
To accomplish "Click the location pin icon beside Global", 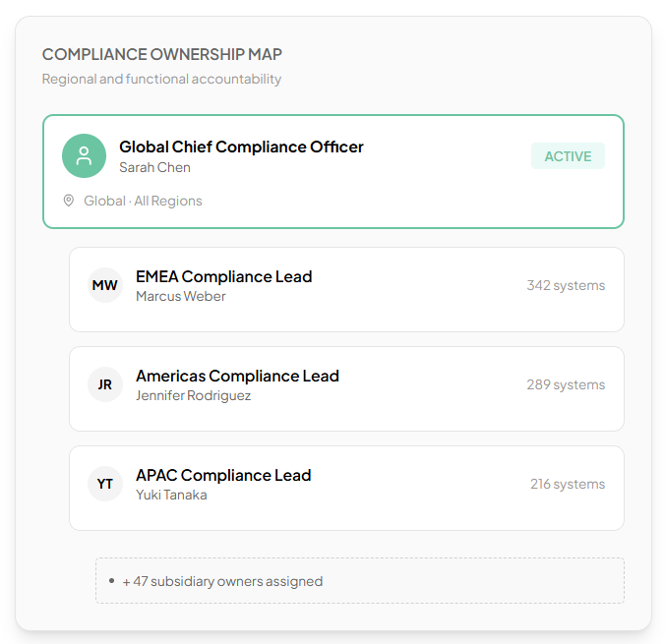I will point(68,201).
